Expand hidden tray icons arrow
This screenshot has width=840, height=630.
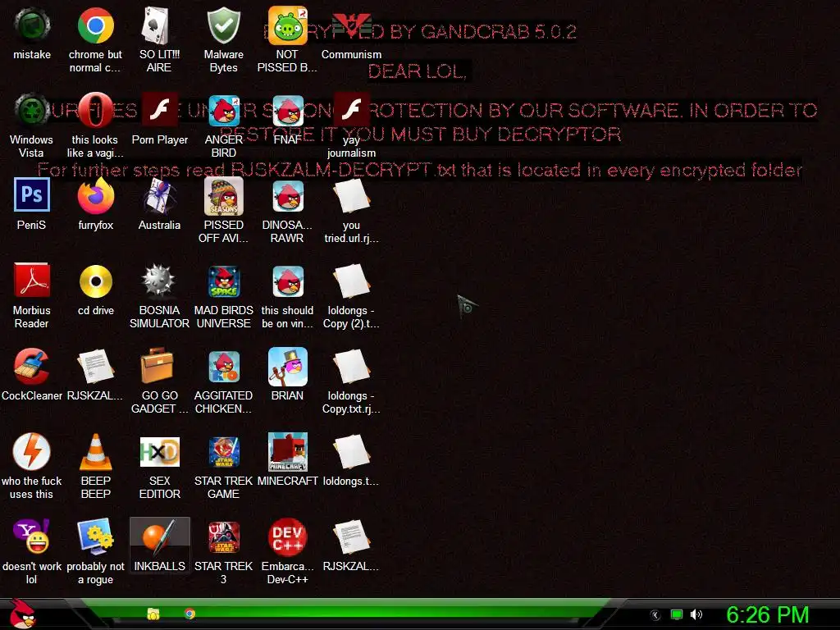click(x=655, y=615)
